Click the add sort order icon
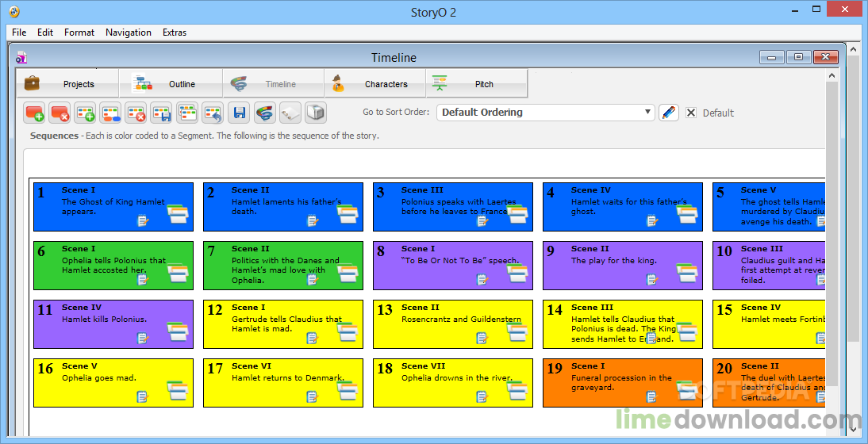This screenshot has width=868, height=444. (x=85, y=113)
